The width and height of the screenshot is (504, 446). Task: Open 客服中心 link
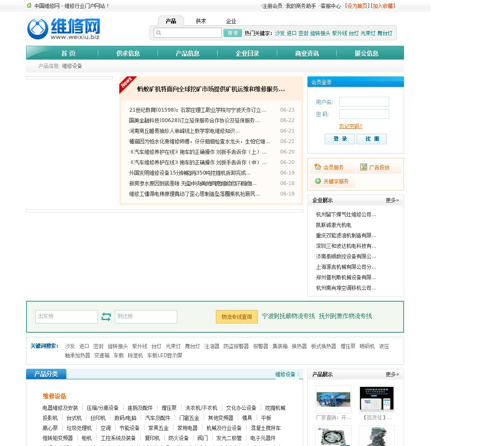[331, 6]
